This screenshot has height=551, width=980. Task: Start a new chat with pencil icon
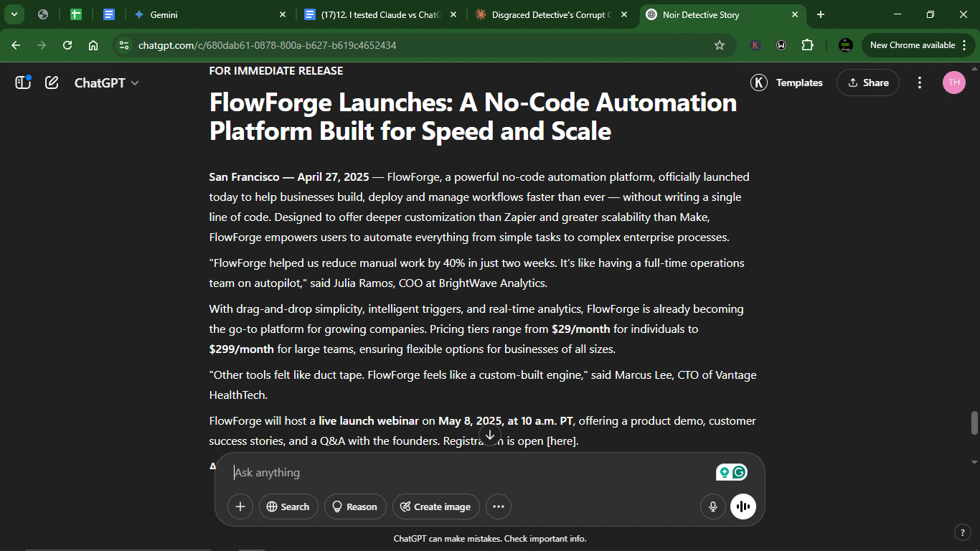[52, 83]
